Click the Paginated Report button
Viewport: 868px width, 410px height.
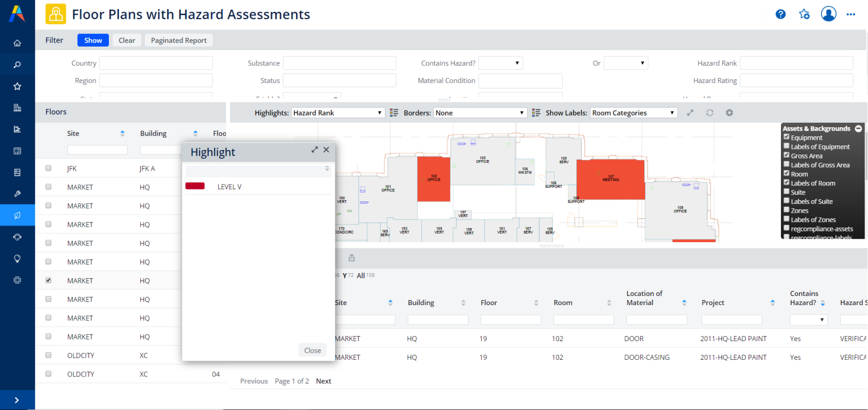pos(178,41)
